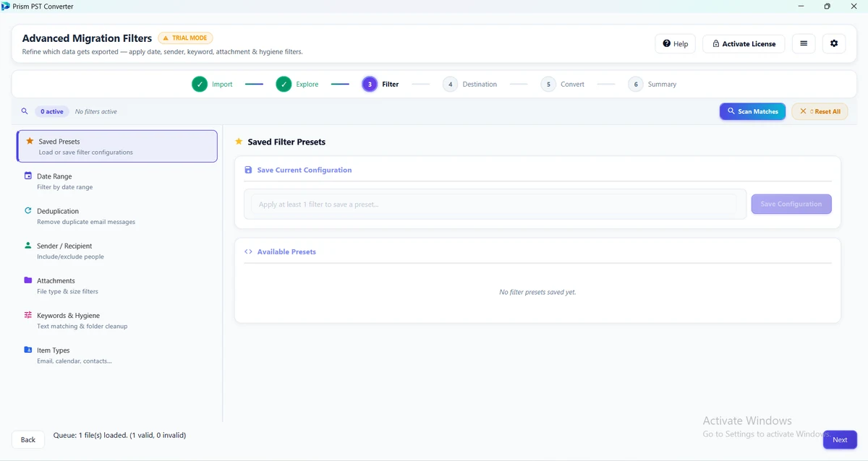
Task: Click the refresh icon for Deduplication
Action: (28, 210)
